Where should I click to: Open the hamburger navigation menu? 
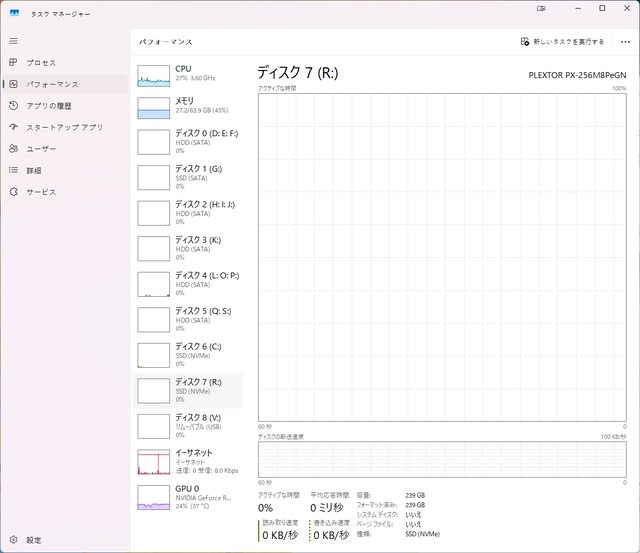(x=14, y=41)
